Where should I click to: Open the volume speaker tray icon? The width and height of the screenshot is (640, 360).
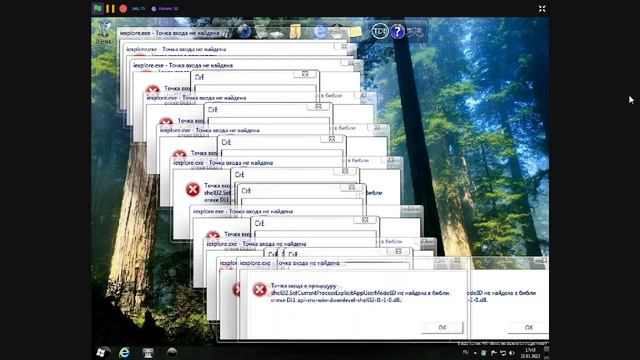click(512, 353)
